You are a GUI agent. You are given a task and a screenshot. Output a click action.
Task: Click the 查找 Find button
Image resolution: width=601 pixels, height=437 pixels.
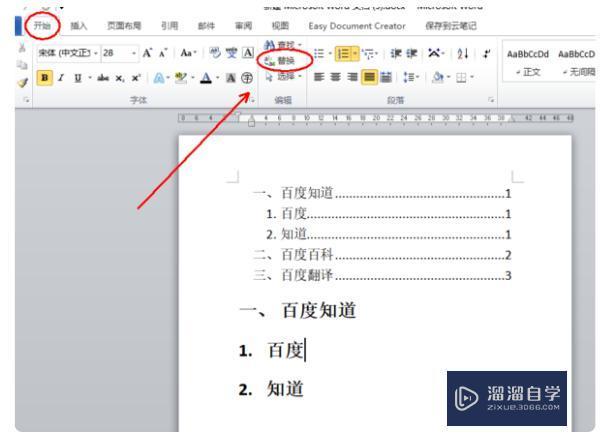[x=282, y=45]
